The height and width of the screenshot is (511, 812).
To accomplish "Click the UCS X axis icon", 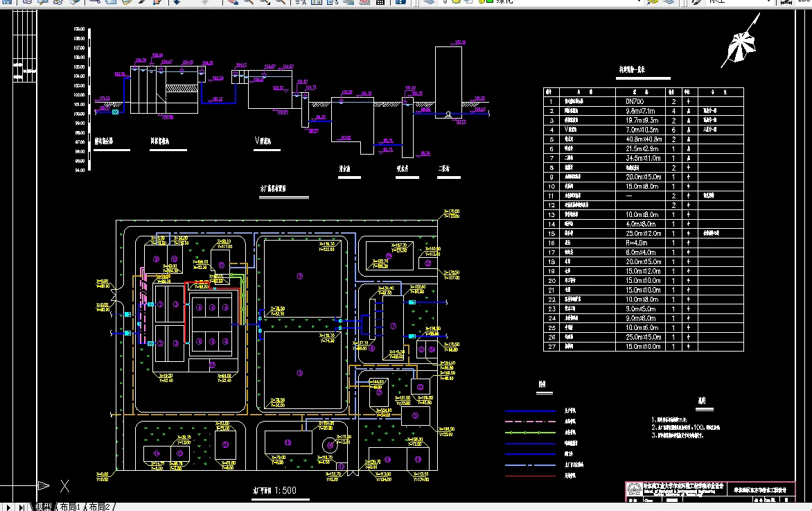I will click(x=64, y=485).
